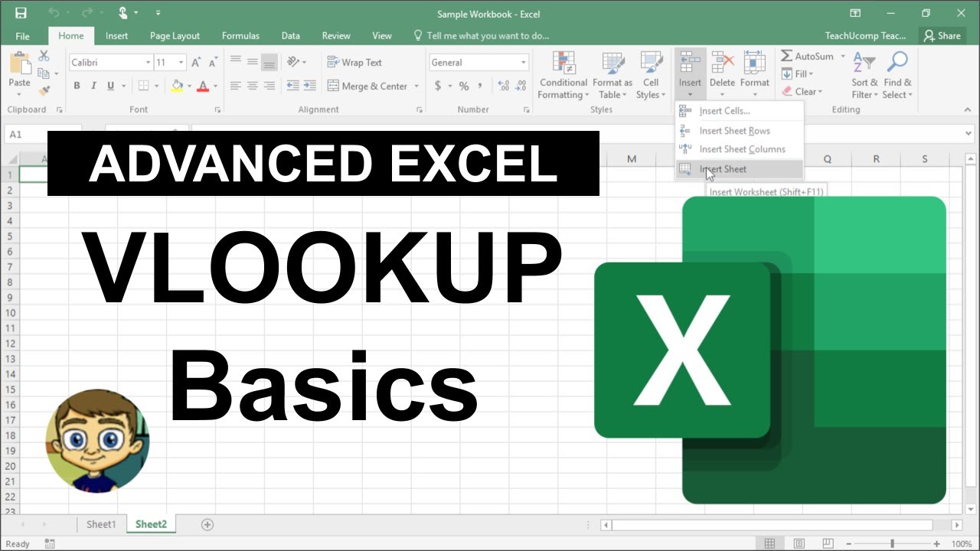The width and height of the screenshot is (980, 551).
Task: Switch to the Formulas tab
Action: pyautogui.click(x=240, y=35)
